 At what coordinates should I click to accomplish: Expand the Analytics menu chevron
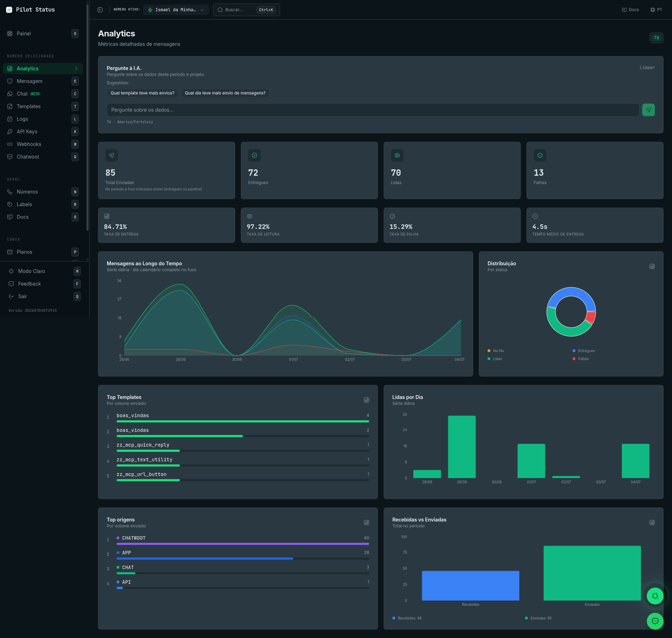pos(76,69)
